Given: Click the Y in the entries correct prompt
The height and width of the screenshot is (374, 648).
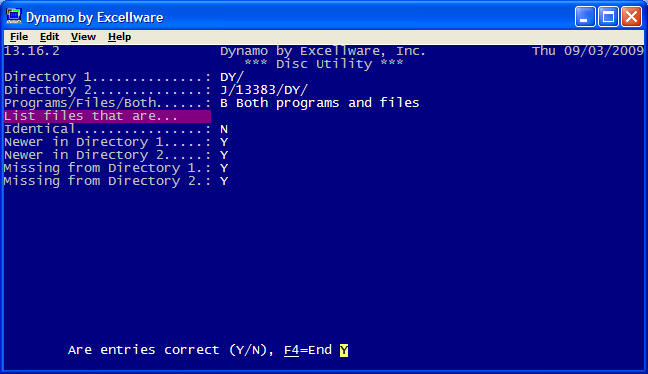Looking at the screenshot, I should point(344,350).
